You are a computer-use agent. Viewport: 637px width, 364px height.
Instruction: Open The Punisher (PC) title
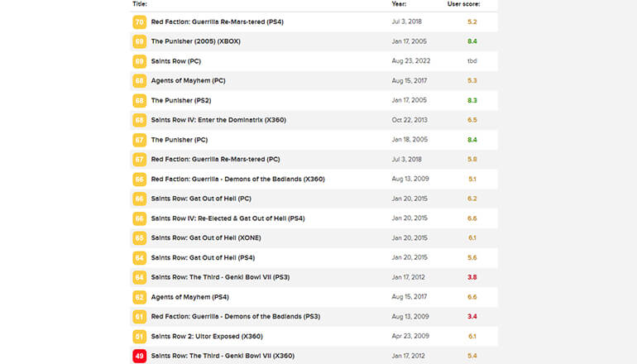[x=180, y=140]
